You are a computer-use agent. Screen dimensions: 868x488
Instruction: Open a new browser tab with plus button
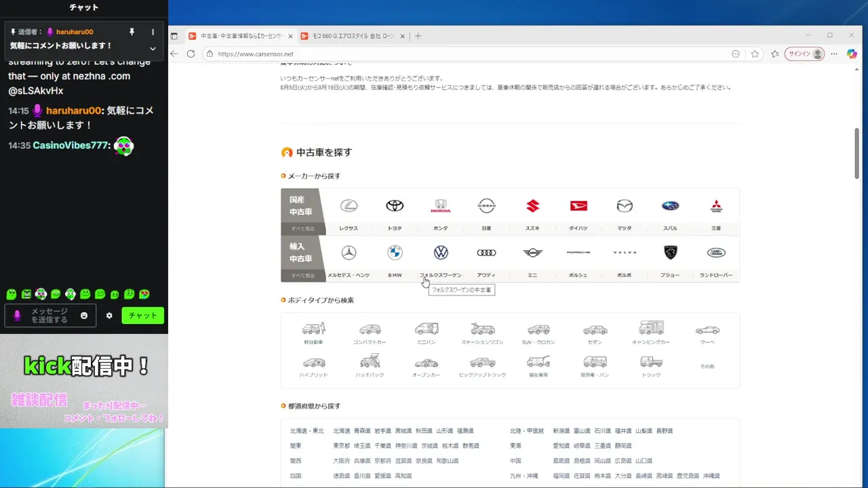pyautogui.click(x=418, y=36)
